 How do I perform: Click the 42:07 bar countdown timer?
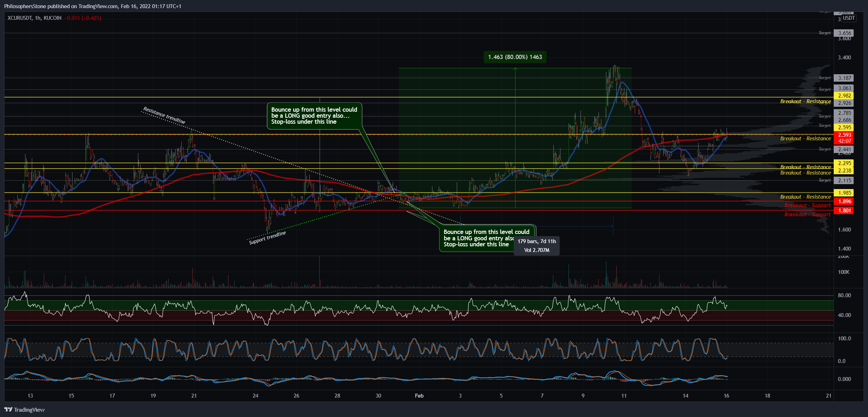pyautogui.click(x=844, y=141)
